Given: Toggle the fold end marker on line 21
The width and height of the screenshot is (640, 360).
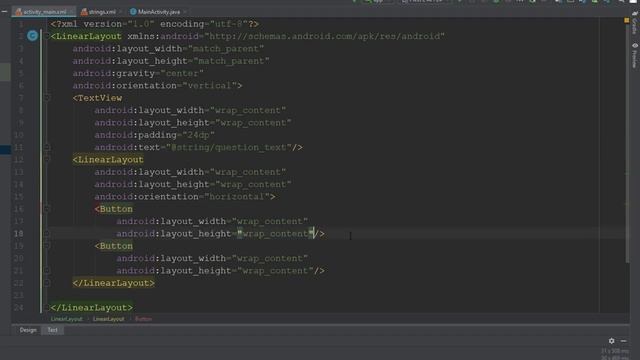Looking at the screenshot, I should pos(47,271).
